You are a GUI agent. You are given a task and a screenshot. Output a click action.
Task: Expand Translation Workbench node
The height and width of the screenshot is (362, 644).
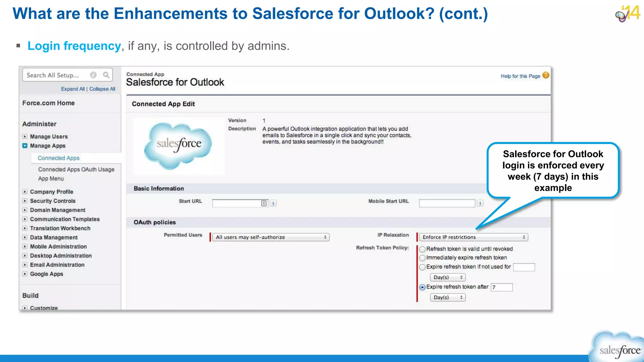tap(25, 228)
